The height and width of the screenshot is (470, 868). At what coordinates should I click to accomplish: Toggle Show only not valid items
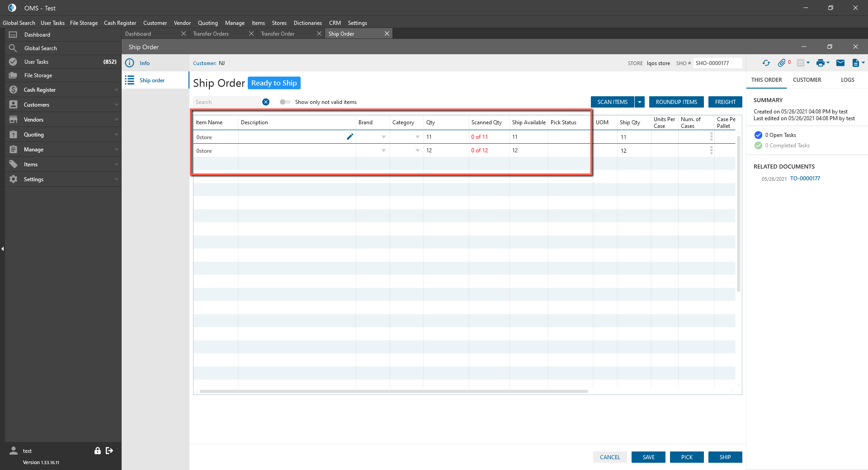pyautogui.click(x=285, y=102)
